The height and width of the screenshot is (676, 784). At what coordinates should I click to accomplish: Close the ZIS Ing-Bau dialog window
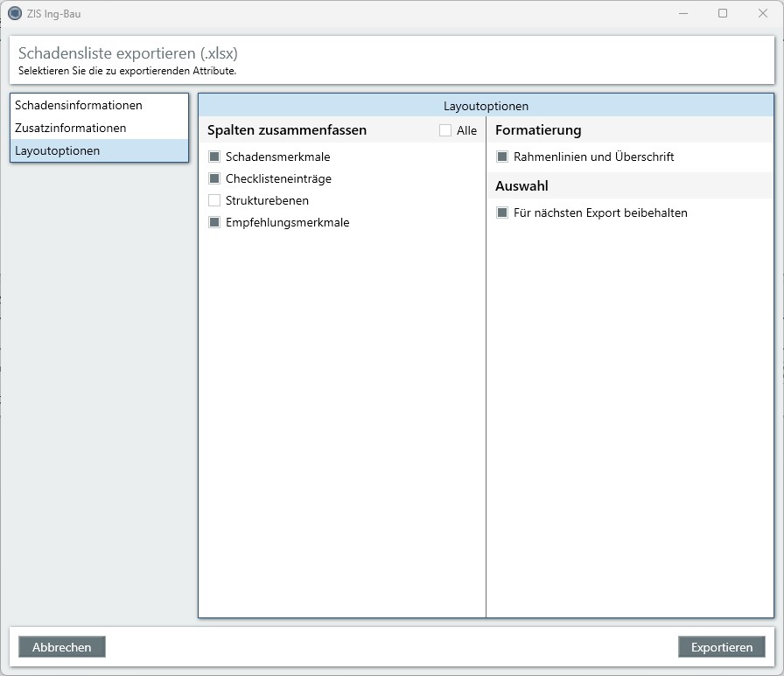763,13
